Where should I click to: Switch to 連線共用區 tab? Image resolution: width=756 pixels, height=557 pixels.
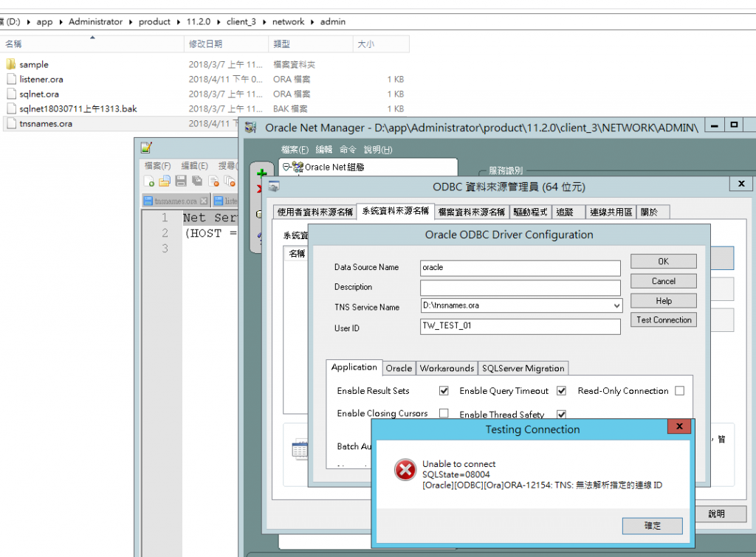(611, 212)
